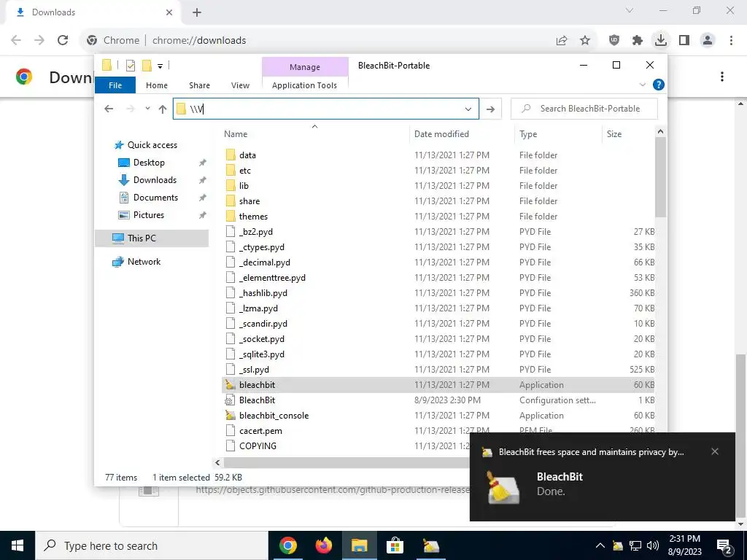Click the BleachBit system tray icon
The image size is (747, 560).
coord(617,545)
